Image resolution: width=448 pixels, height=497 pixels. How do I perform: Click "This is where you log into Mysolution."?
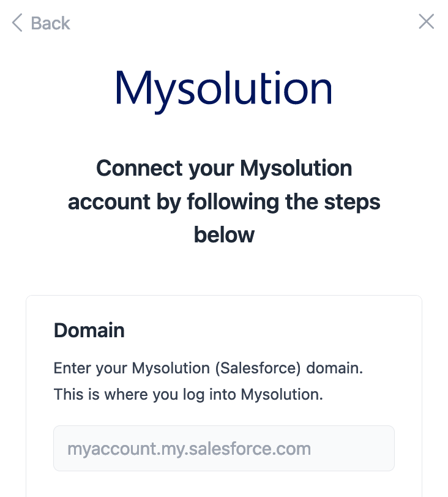(189, 394)
